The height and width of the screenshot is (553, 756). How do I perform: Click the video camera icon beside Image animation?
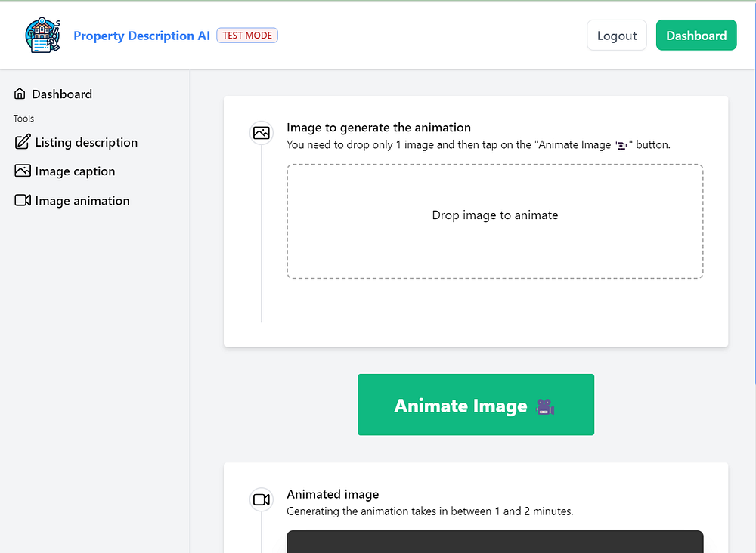click(x=23, y=200)
